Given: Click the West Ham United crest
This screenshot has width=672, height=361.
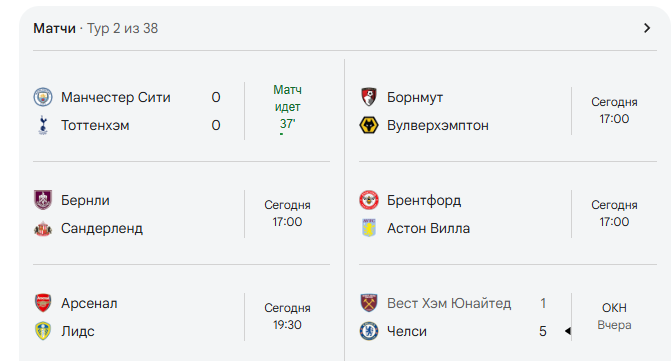Looking at the screenshot, I should click(x=369, y=303).
